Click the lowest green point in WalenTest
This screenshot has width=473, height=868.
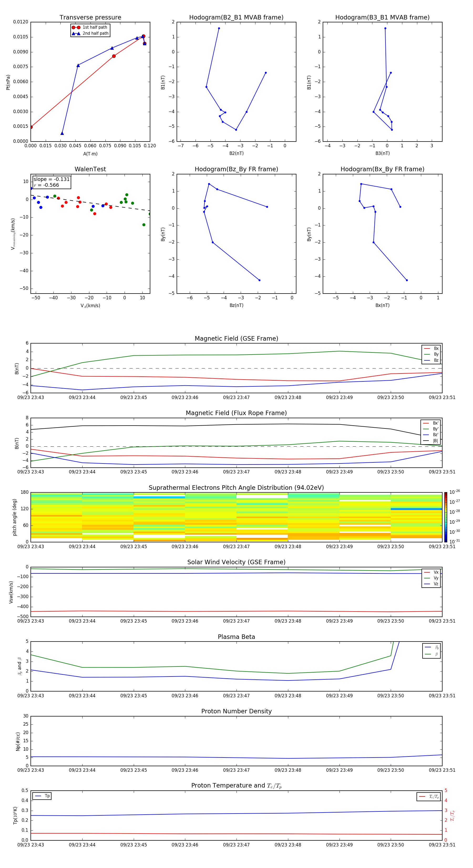point(144,225)
